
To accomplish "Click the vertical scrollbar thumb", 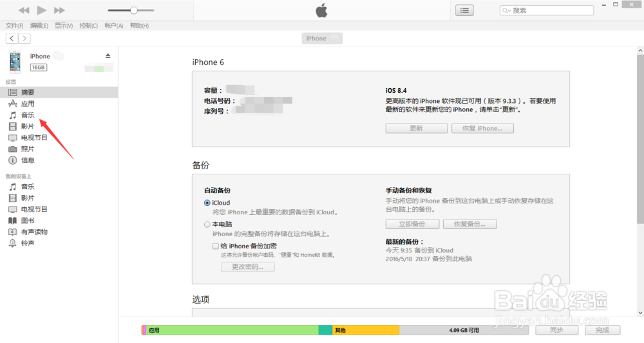I will point(640,140).
